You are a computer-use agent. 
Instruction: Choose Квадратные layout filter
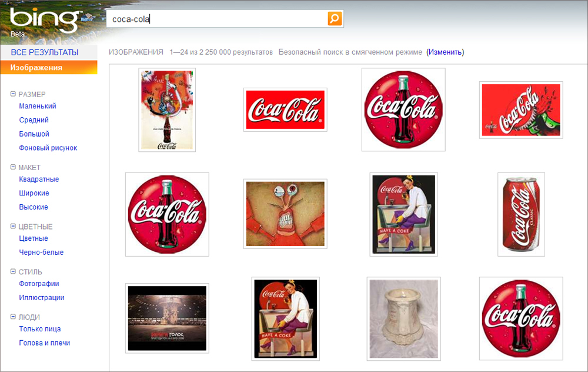point(39,180)
